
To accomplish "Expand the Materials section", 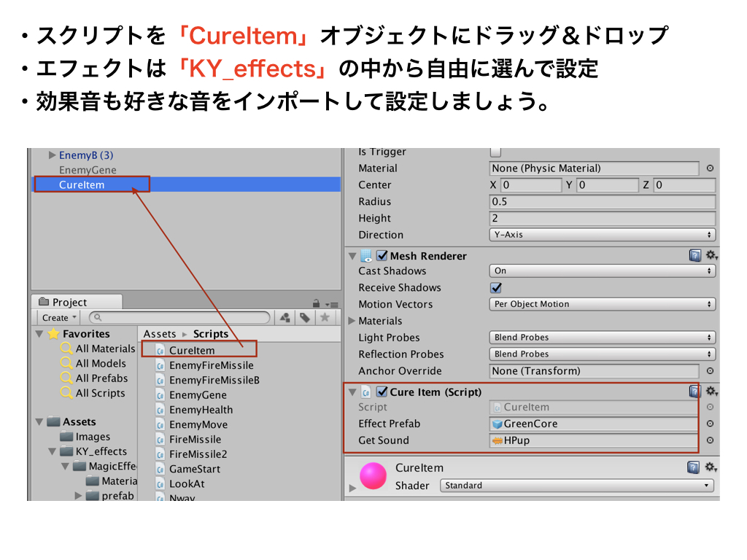I will pyautogui.click(x=352, y=321).
